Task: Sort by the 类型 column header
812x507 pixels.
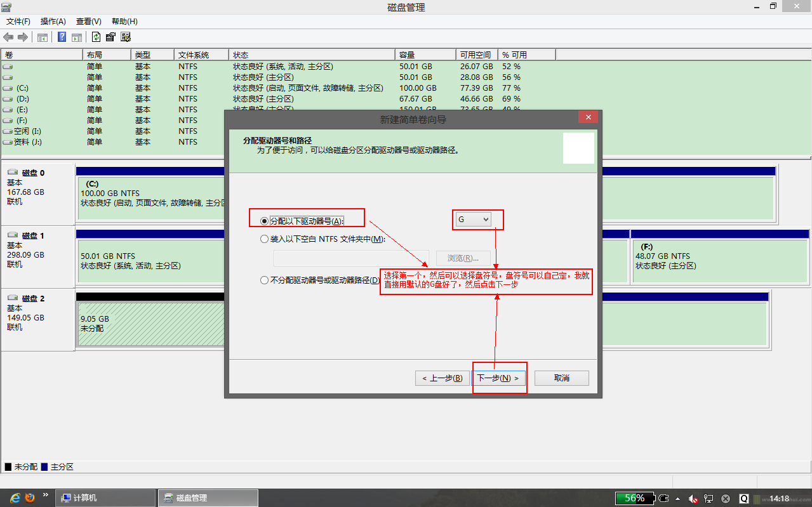Action: coord(152,55)
